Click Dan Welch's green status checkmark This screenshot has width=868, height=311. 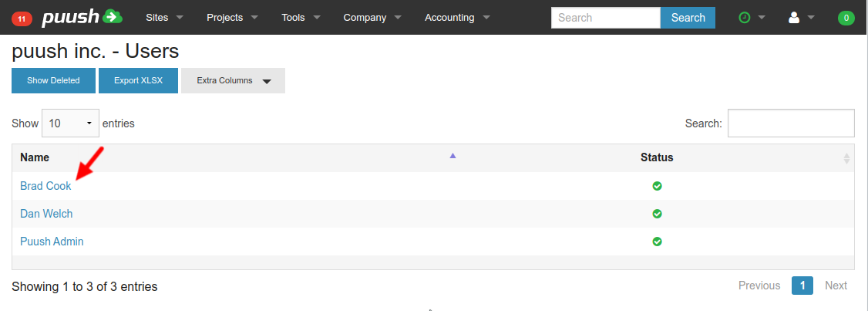pyautogui.click(x=657, y=214)
